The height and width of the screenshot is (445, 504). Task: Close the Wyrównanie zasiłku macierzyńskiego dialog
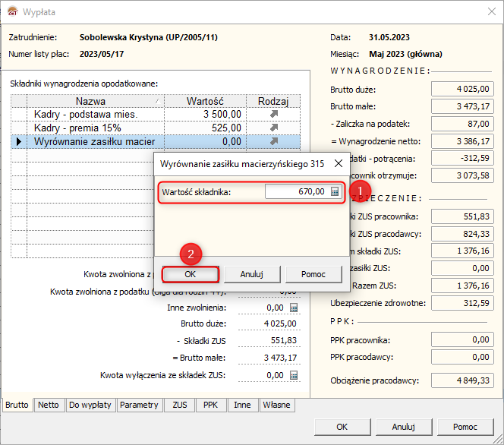pyautogui.click(x=339, y=164)
